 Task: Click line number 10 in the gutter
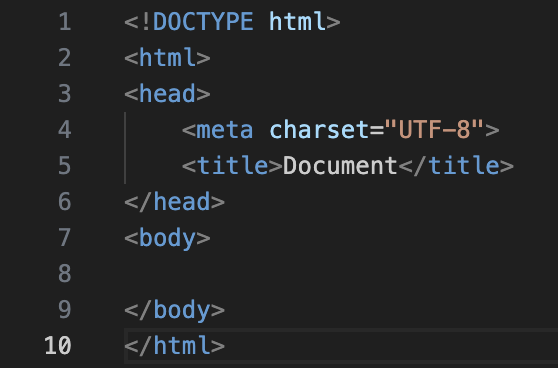58,345
